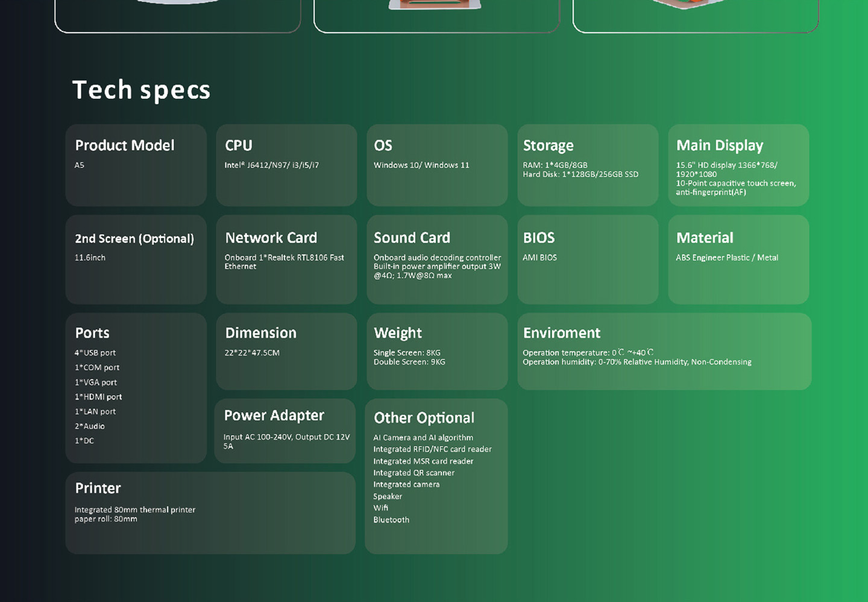
Task: Select the Enviroment card heading
Action: click(x=562, y=333)
